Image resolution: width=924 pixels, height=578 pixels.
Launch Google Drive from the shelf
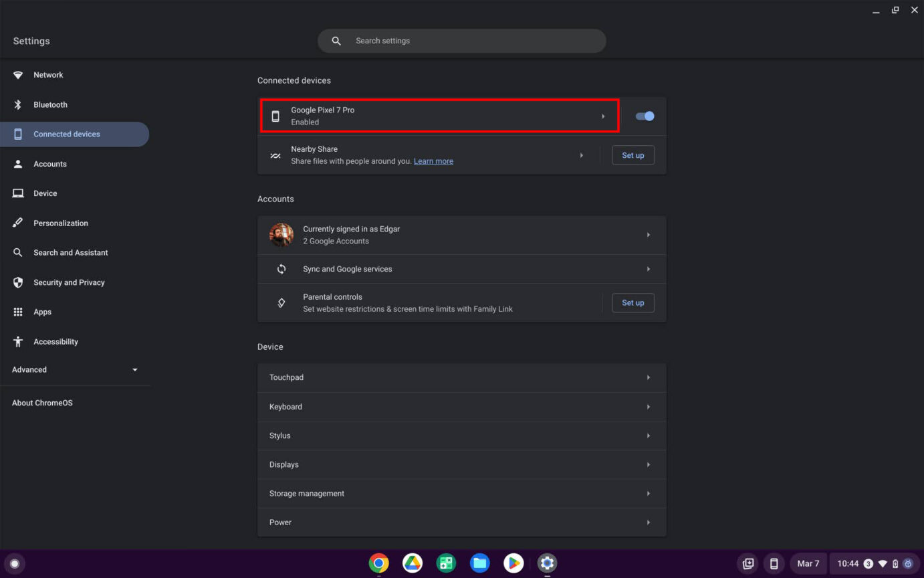coord(413,563)
